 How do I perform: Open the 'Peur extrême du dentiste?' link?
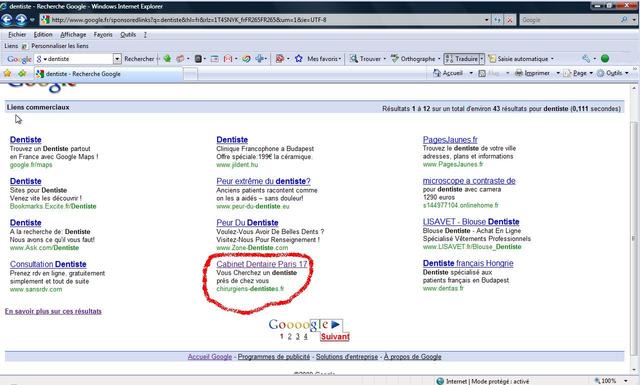[263, 181]
